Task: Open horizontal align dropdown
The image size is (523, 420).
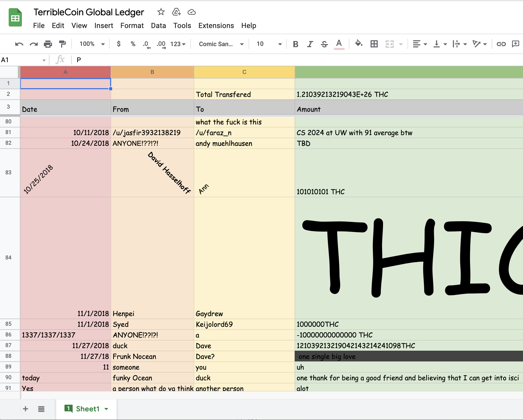Action: tap(420, 44)
